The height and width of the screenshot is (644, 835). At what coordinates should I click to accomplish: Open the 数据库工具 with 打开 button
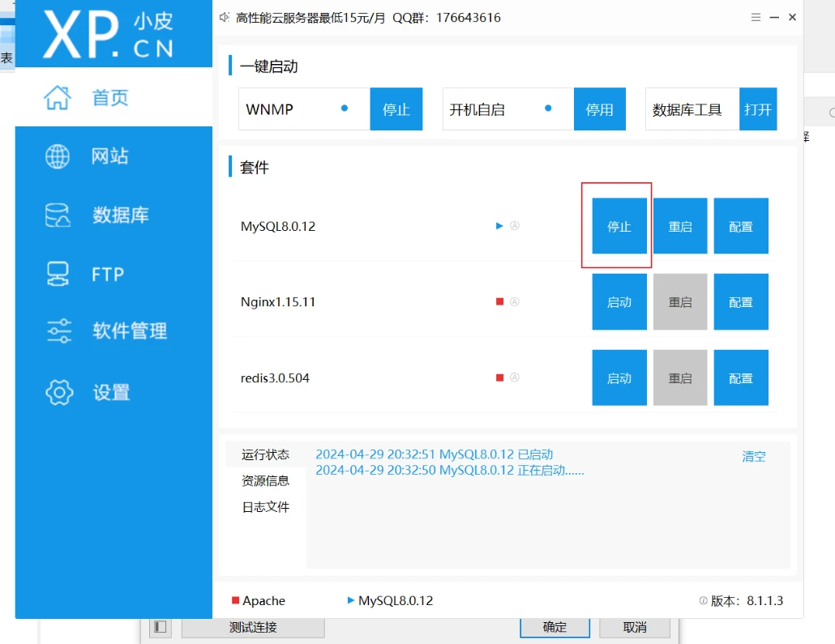(758, 109)
